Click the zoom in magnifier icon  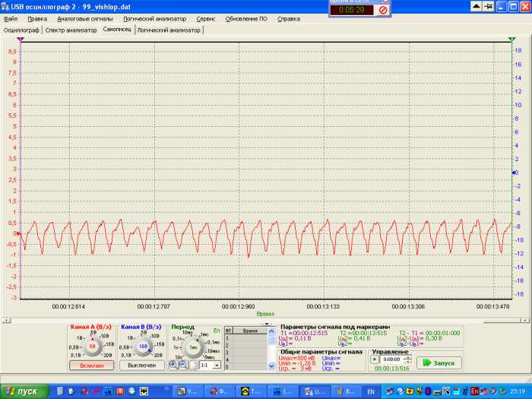coord(173,365)
